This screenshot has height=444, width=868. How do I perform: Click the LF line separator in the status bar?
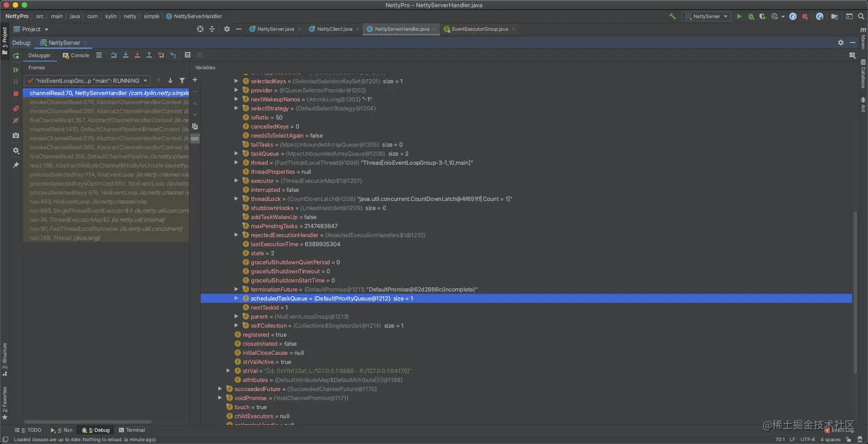[x=792, y=439]
